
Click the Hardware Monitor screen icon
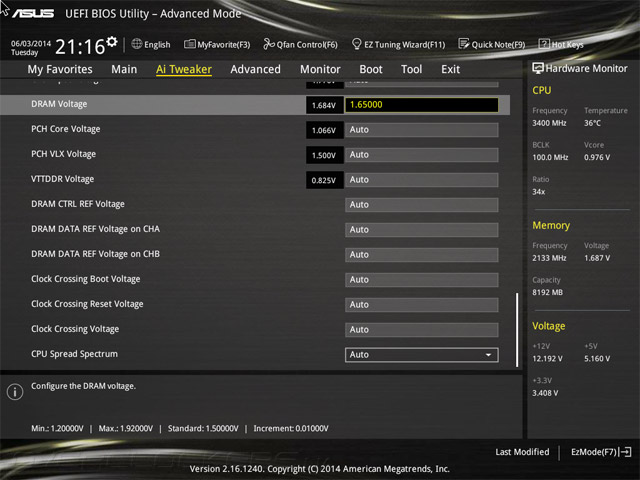click(x=538, y=68)
